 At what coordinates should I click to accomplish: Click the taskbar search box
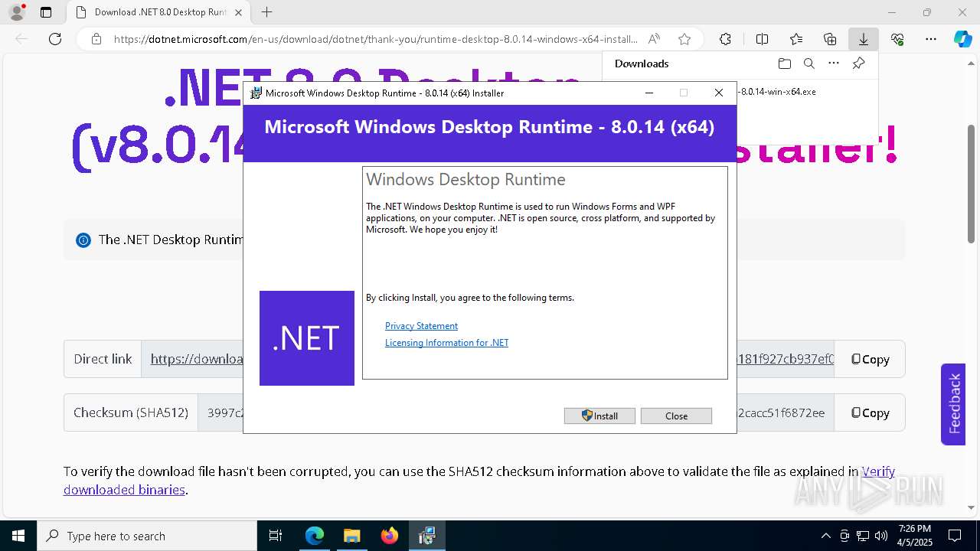147,536
